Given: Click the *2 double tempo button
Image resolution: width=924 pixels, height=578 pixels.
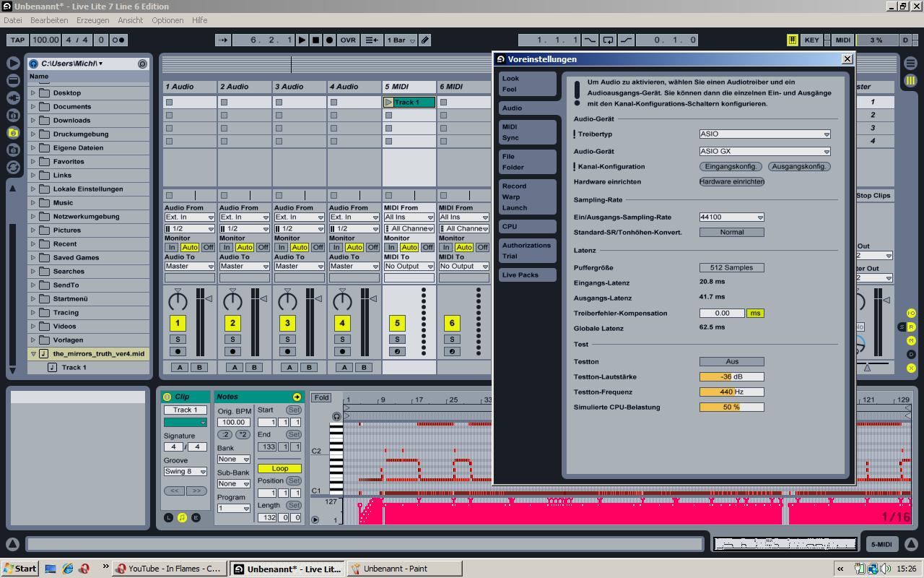Looking at the screenshot, I should [x=243, y=434].
